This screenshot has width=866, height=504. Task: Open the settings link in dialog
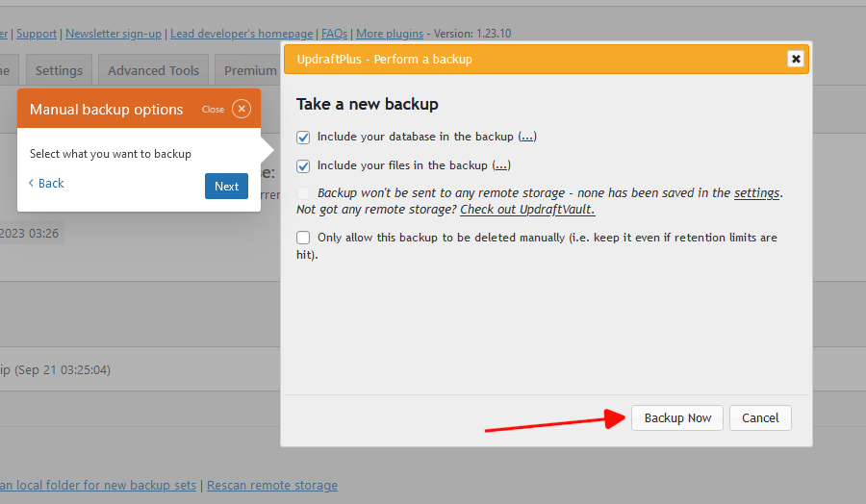[x=756, y=192]
